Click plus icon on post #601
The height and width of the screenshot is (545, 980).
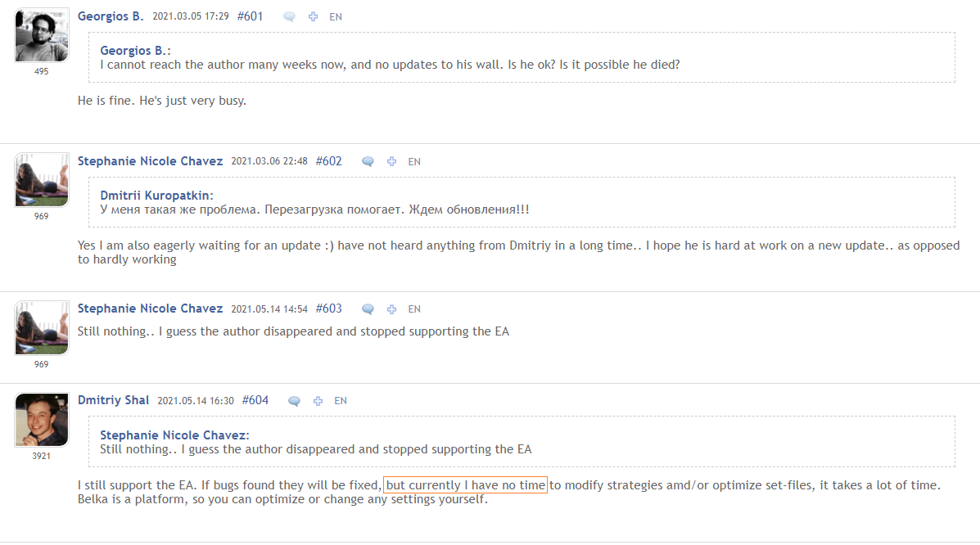coord(313,17)
